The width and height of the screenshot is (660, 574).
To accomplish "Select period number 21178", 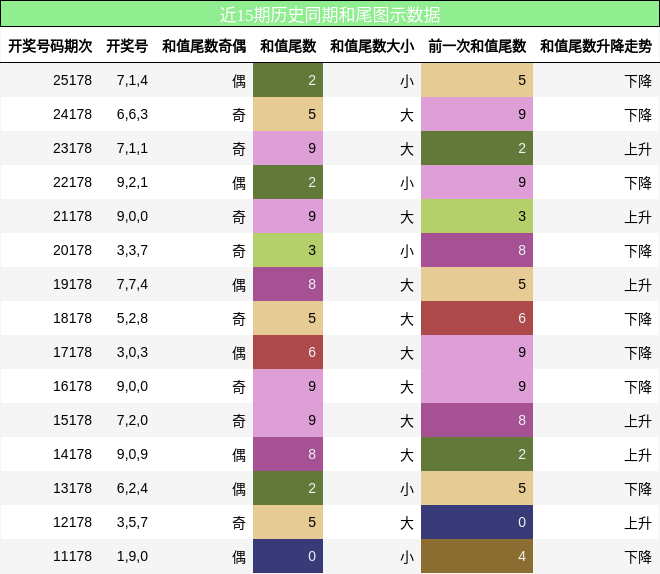I will (72, 216).
